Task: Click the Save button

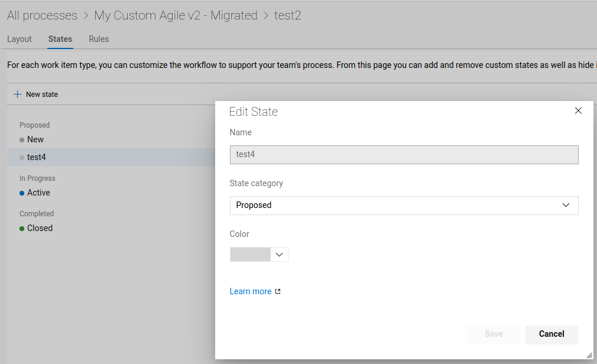Action: coord(494,334)
